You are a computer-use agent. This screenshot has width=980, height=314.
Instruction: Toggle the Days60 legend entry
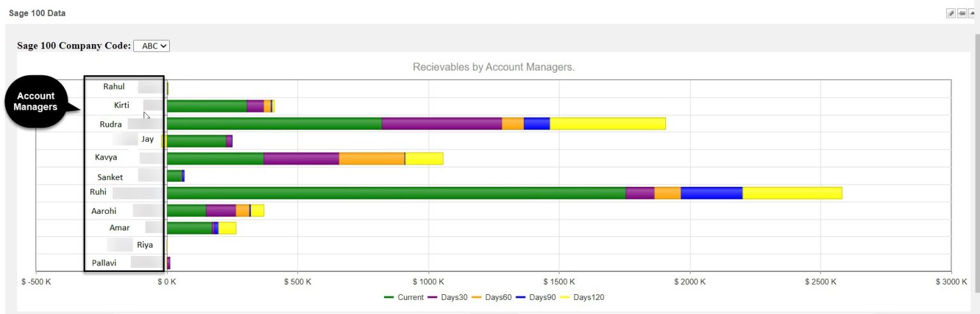coord(491,297)
